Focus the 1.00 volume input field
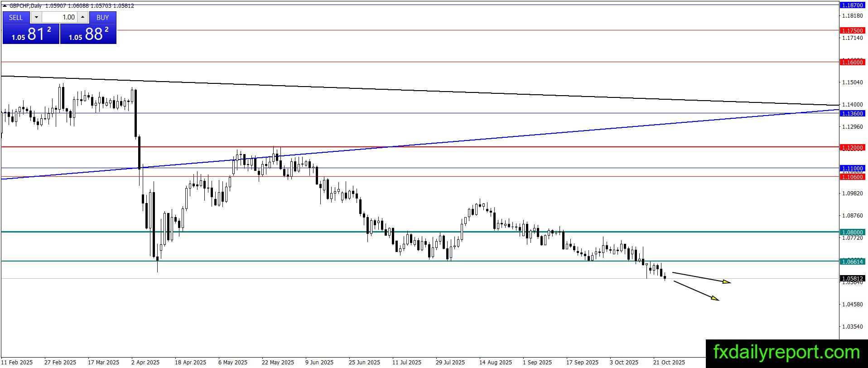Viewport: 868px width, 368px height. pos(60,17)
